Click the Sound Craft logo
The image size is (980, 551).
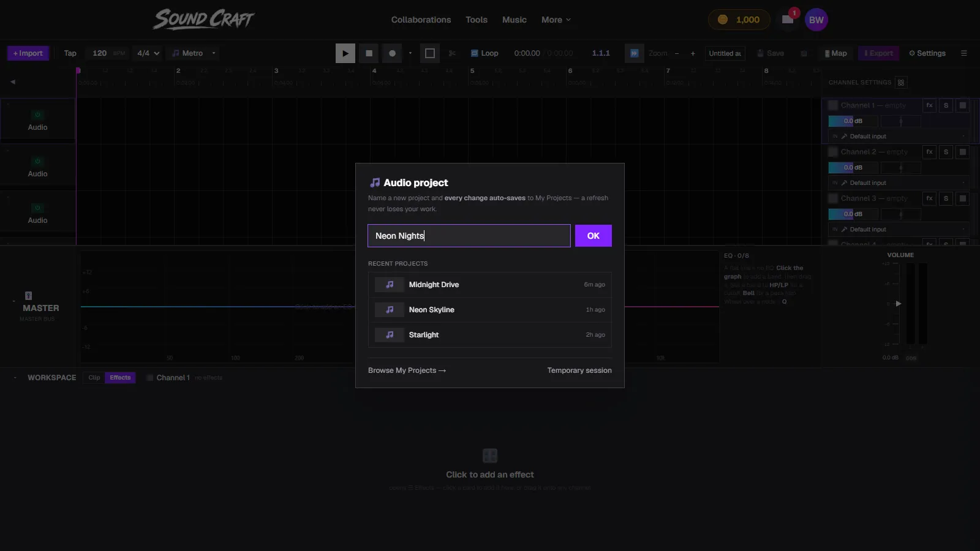point(203,19)
